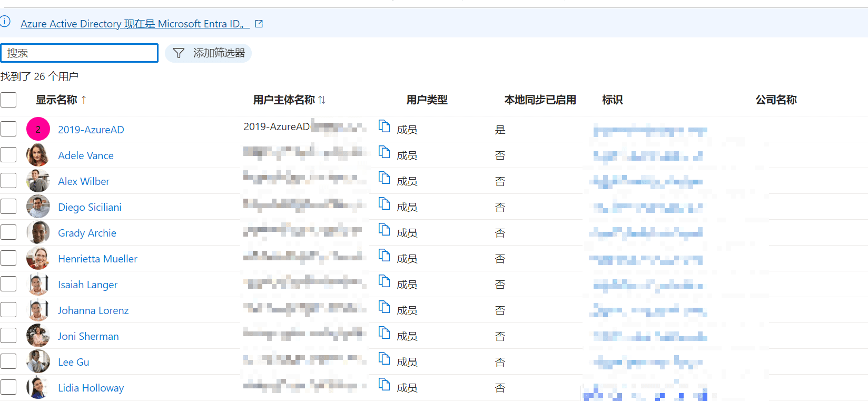Sort by 显示名称 column header
Image resolution: width=868 pixels, height=401 pixels.
click(x=56, y=100)
